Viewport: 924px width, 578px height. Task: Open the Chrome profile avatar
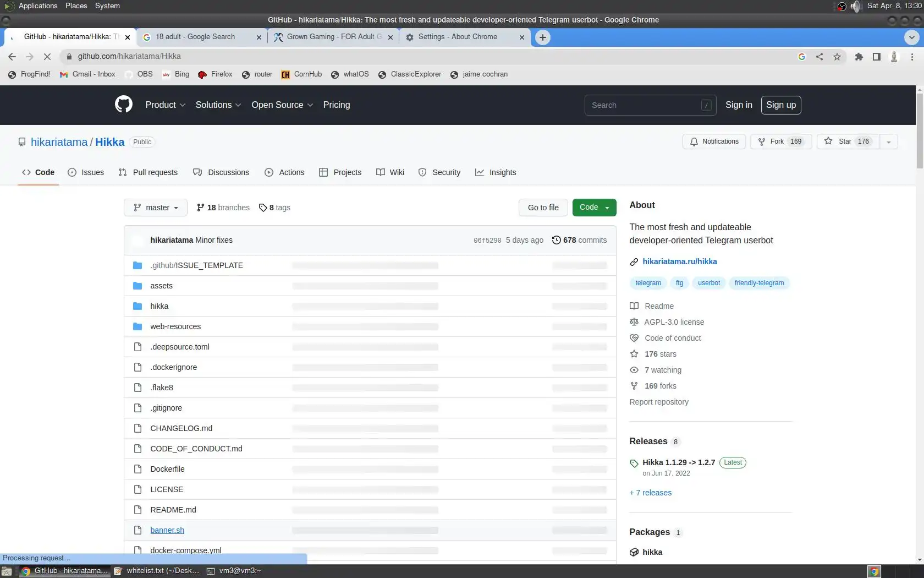pos(894,57)
